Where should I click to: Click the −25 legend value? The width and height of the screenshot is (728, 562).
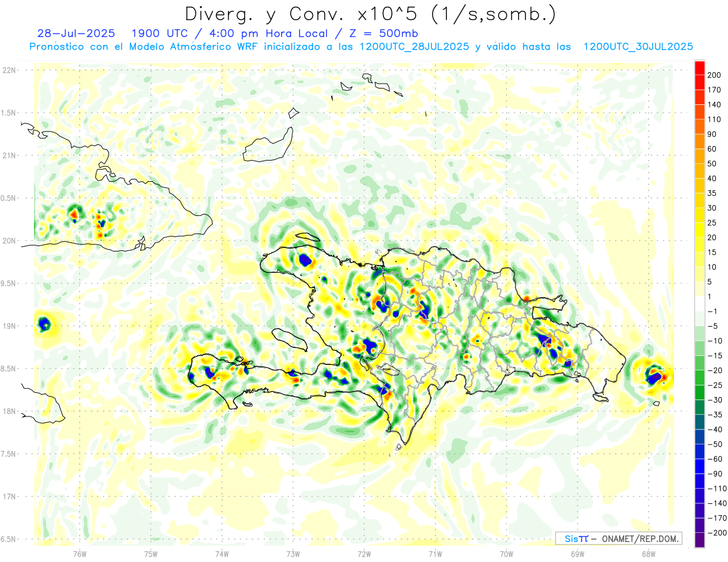tap(715, 386)
